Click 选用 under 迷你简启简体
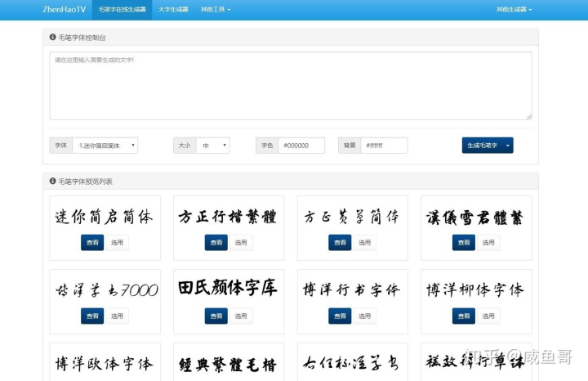 pos(117,243)
